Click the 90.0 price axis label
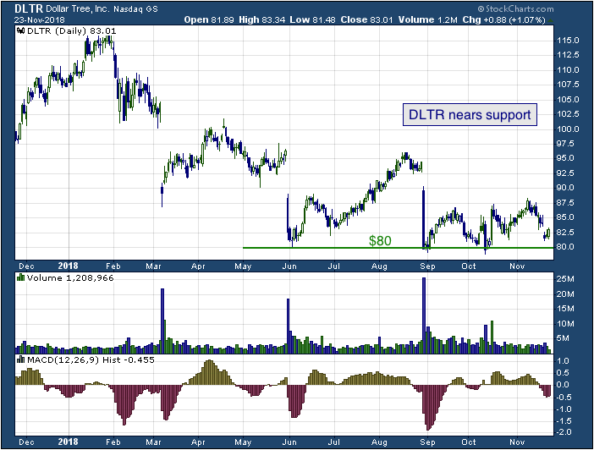The image size is (594, 450). (x=565, y=188)
